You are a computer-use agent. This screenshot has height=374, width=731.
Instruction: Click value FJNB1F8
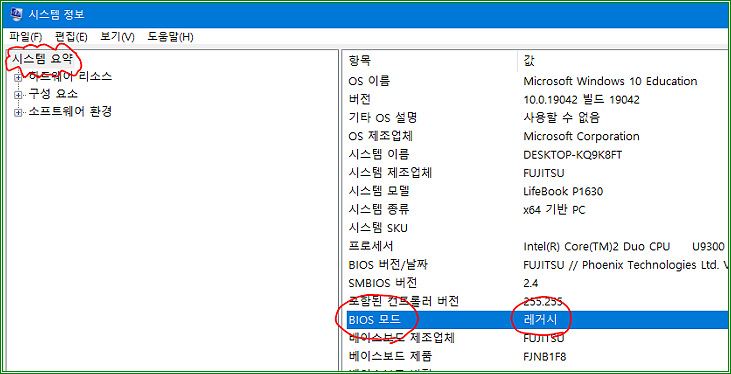(545, 357)
